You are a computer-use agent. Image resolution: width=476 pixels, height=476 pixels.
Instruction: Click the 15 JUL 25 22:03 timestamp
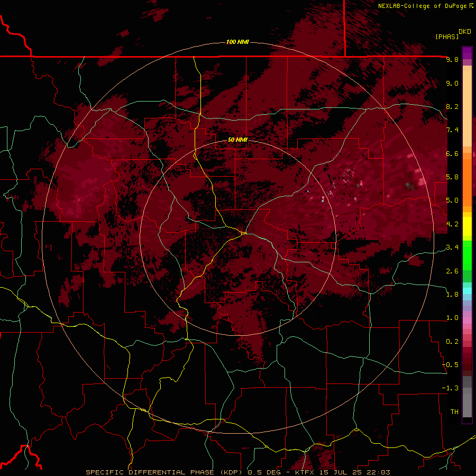click(x=355, y=472)
